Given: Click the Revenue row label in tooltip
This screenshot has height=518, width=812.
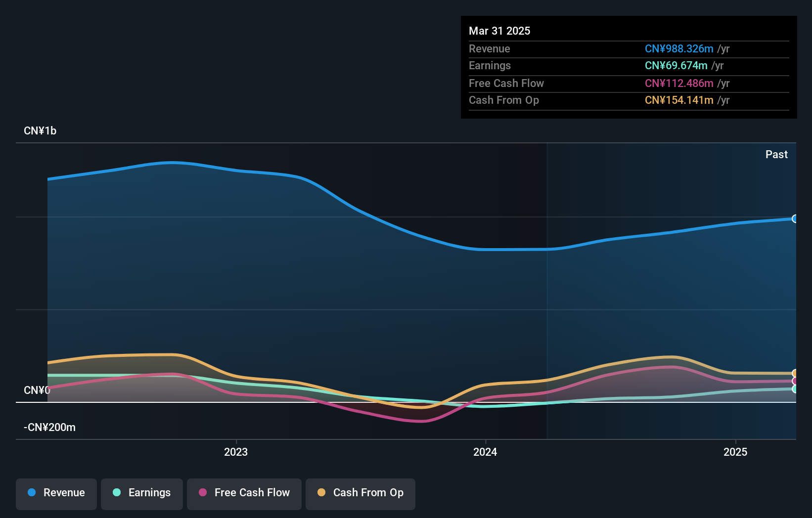Looking at the screenshot, I should point(490,48).
